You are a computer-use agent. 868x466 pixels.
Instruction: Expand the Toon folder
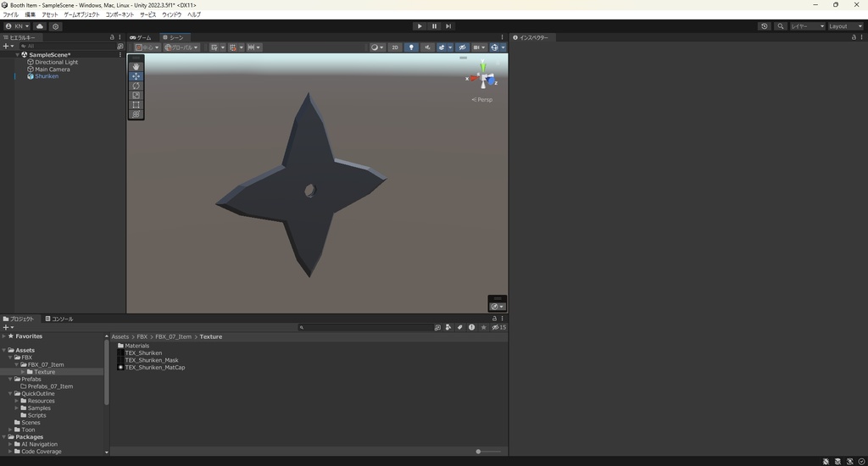click(10, 430)
